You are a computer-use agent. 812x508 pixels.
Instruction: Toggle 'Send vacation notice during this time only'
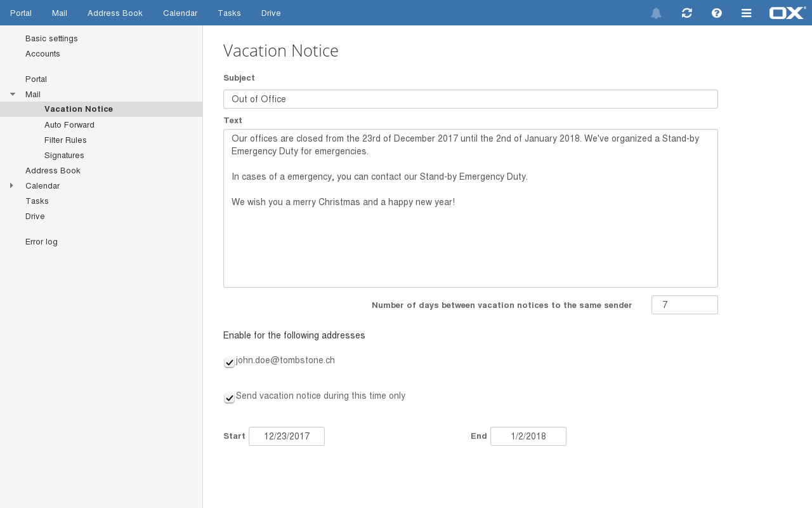229,398
